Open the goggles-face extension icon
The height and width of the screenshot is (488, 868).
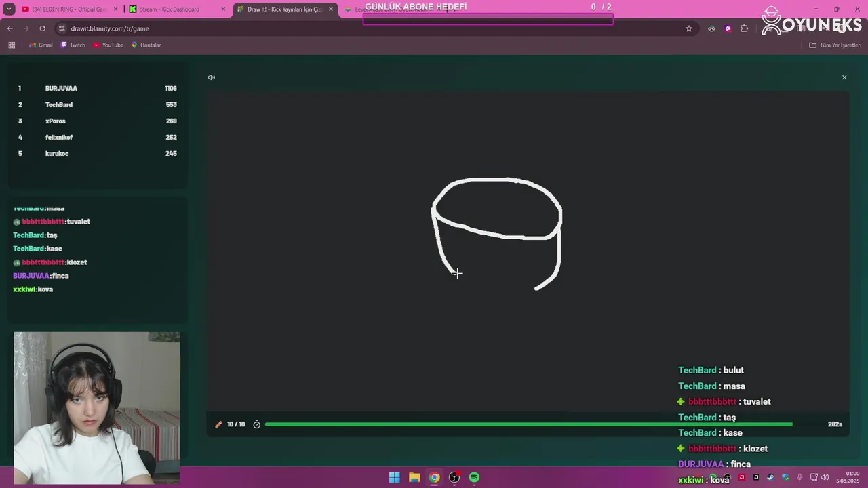click(711, 28)
